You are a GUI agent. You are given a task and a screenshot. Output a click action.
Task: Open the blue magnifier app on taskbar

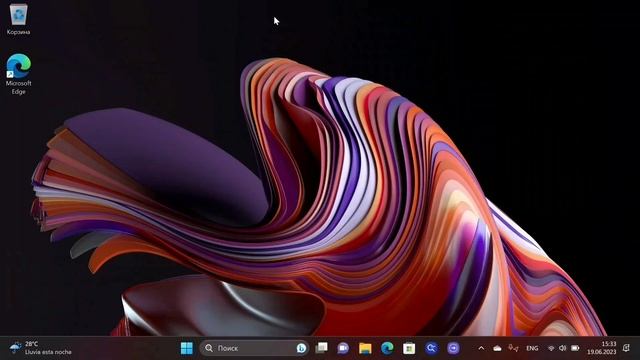tap(431, 348)
